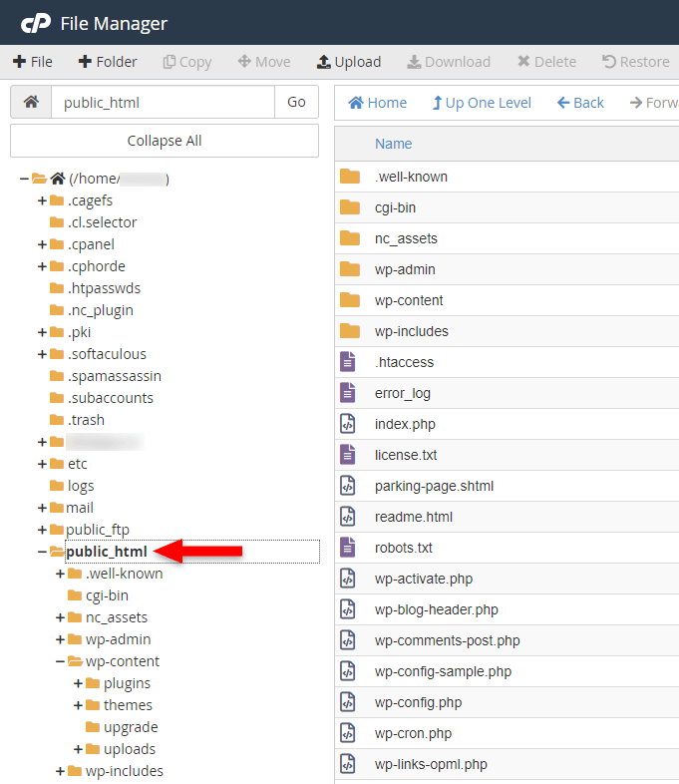Create a new file with + File
This screenshot has width=679, height=784.
[33, 62]
